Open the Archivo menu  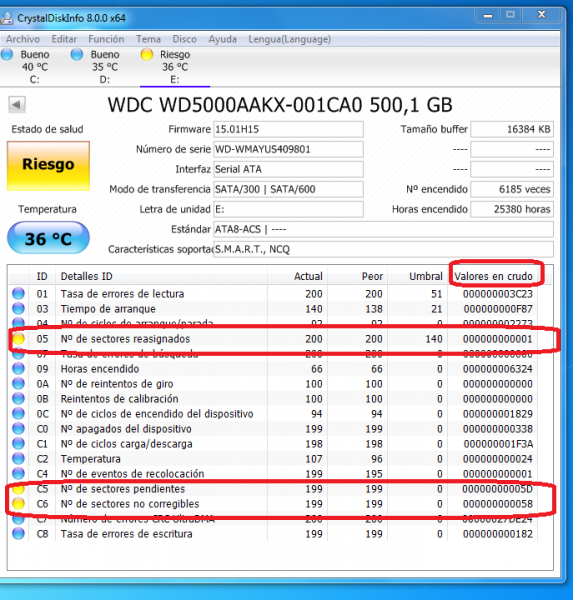pyautogui.click(x=23, y=39)
